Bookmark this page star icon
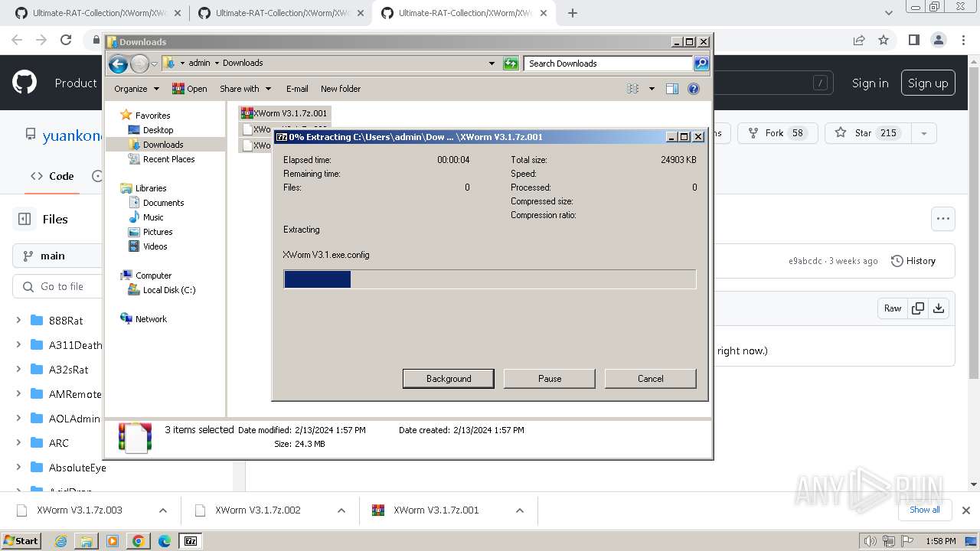Viewport: 980px width, 551px height. coord(884,40)
